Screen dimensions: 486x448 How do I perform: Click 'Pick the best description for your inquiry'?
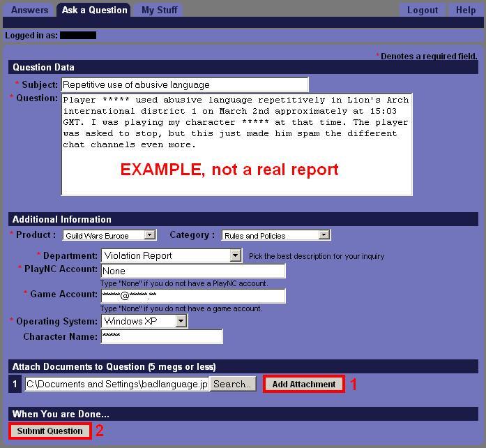pos(317,256)
